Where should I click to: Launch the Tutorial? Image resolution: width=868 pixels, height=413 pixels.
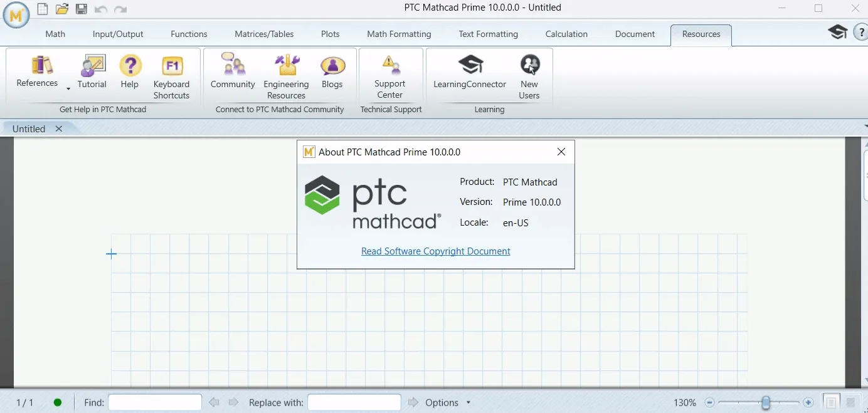[92, 71]
